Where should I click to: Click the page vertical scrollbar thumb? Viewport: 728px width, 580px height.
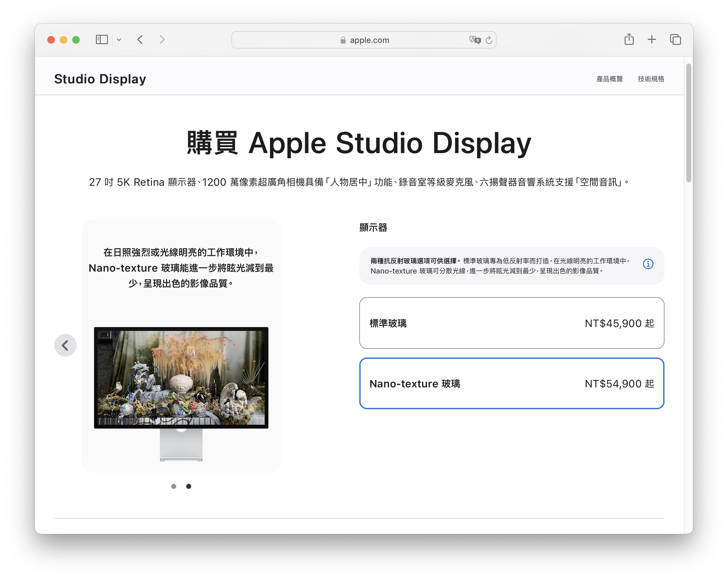click(x=688, y=123)
